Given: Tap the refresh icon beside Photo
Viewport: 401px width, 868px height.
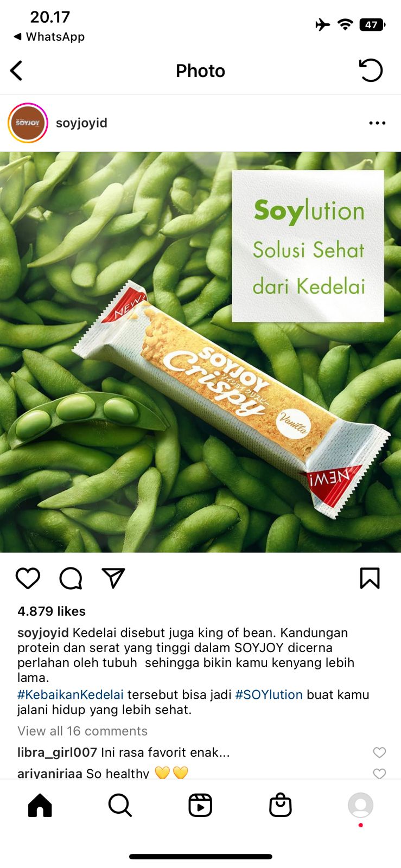Looking at the screenshot, I should [371, 71].
